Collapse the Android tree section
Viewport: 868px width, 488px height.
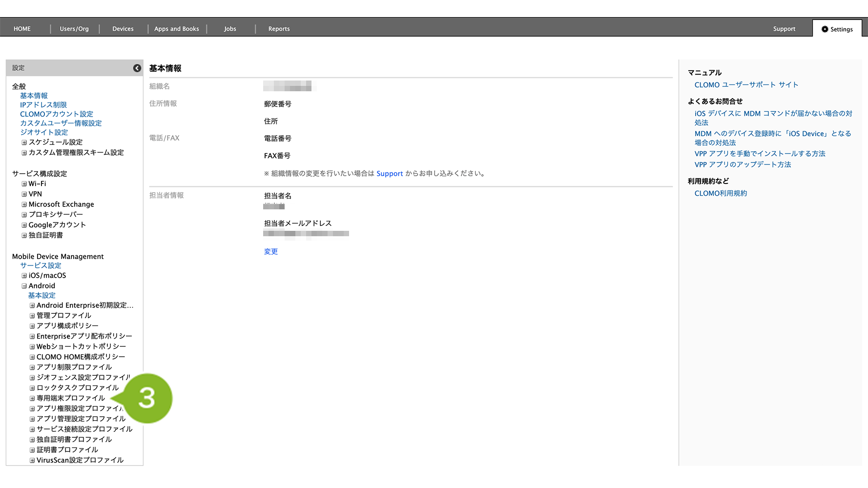24,286
